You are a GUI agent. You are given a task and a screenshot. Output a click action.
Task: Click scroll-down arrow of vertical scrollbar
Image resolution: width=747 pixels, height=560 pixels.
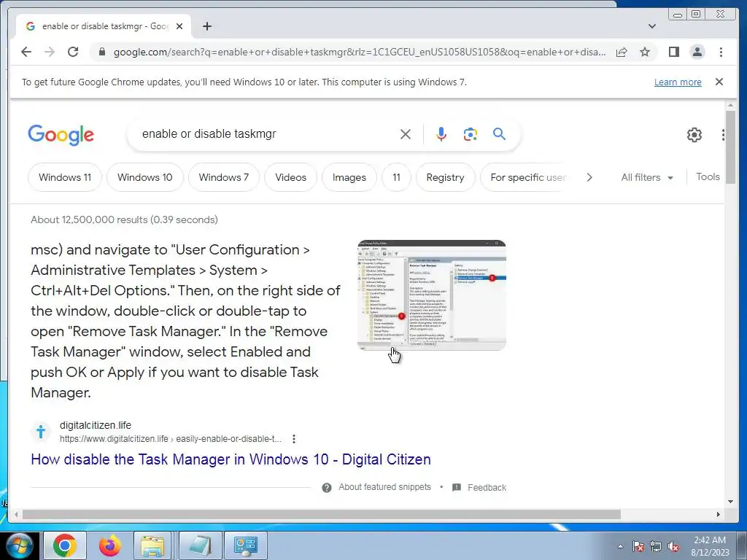[x=730, y=502]
